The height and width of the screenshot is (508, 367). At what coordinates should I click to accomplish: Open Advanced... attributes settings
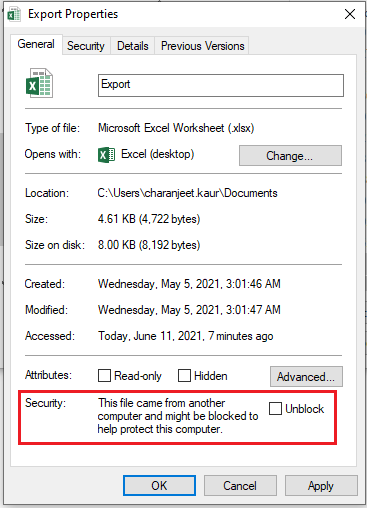[306, 376]
